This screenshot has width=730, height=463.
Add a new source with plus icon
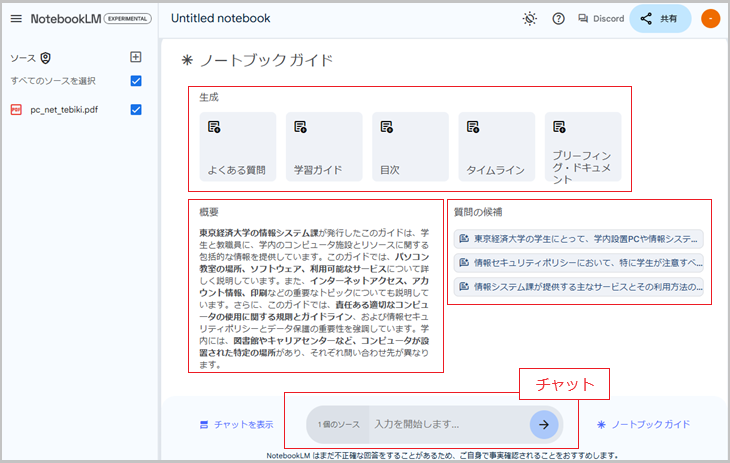tap(135, 57)
